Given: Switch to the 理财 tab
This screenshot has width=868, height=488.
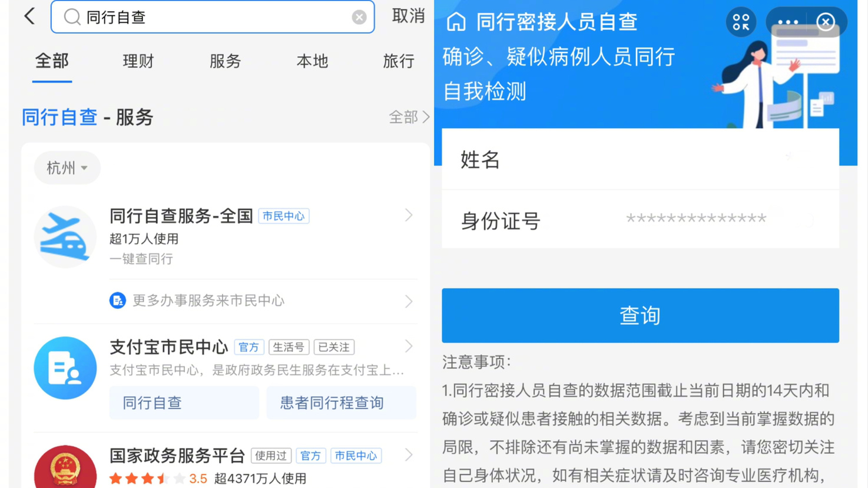Looking at the screenshot, I should (138, 61).
